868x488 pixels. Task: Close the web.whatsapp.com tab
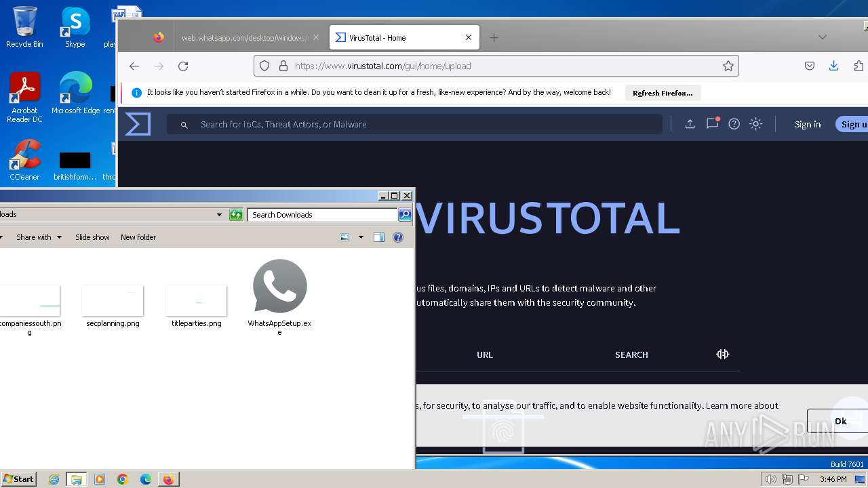click(x=315, y=38)
